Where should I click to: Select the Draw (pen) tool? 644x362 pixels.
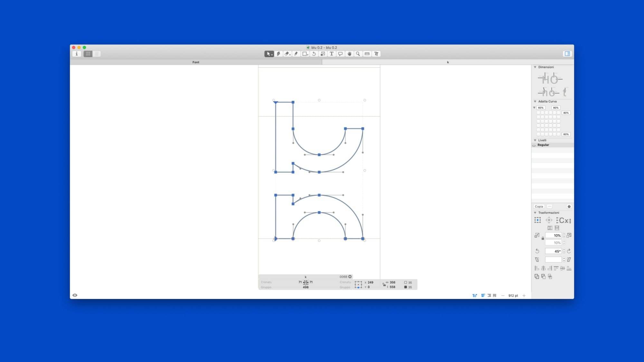279,54
